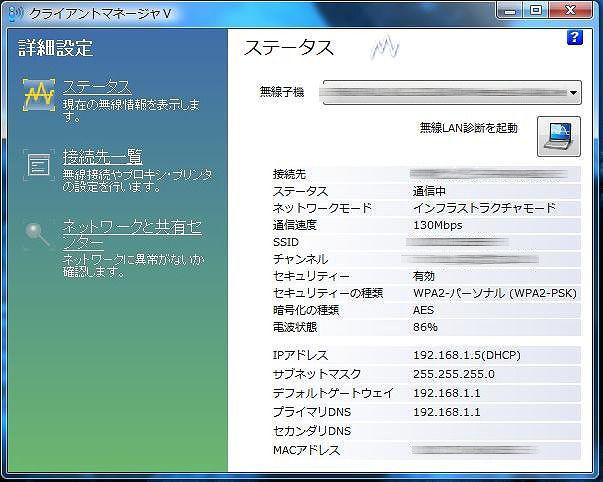Select the ステータス value 通信中
603x482 pixels.
429,191
